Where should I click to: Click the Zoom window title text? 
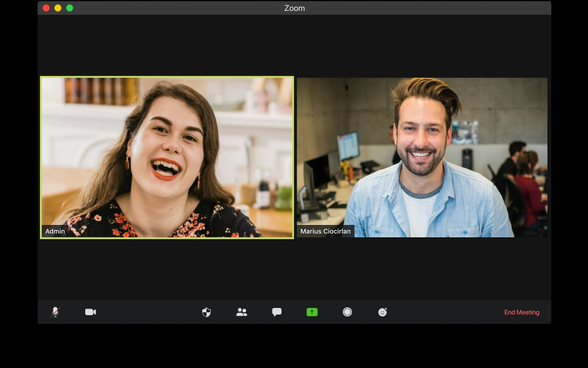294,8
